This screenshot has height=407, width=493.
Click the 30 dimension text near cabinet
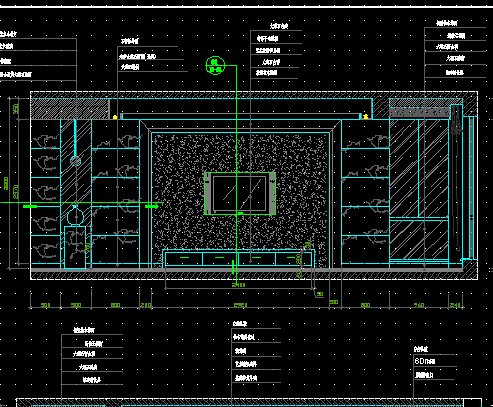click(x=320, y=294)
